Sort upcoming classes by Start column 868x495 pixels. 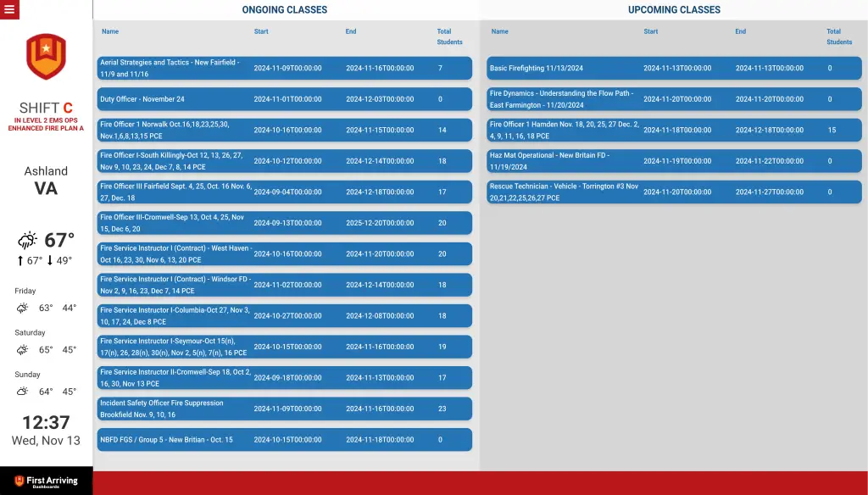pos(650,31)
